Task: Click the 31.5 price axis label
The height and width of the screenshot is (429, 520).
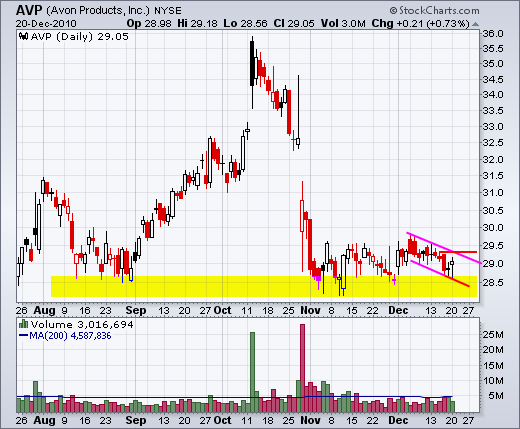Action: (493, 176)
